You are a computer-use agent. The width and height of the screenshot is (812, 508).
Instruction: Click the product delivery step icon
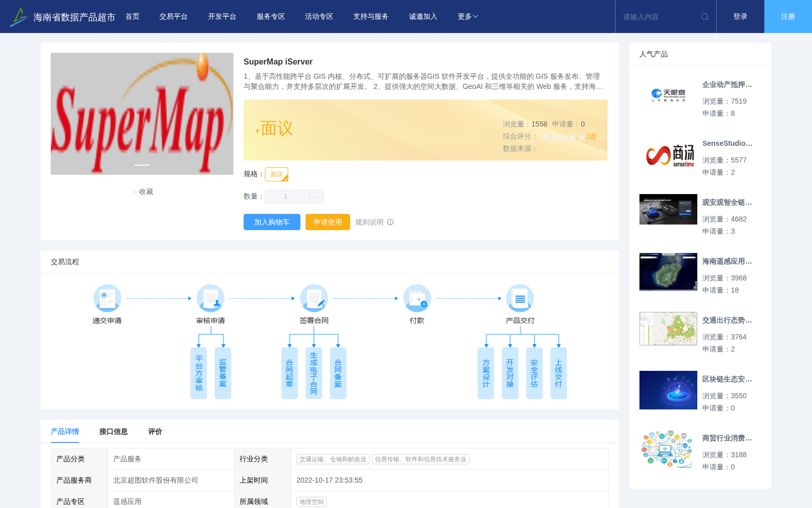[x=520, y=298]
